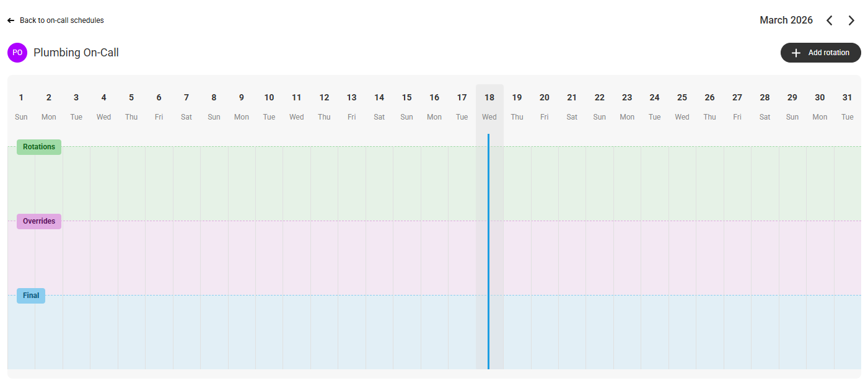Select the Overrides layer label
The height and width of the screenshot is (386, 868).
39,221
